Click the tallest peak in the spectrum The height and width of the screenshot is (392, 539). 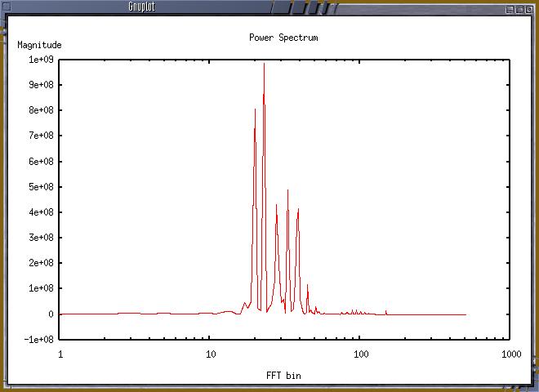point(264,65)
